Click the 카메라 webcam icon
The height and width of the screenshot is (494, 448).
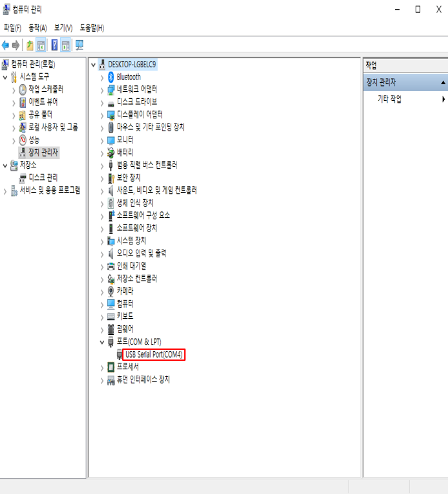tap(111, 291)
